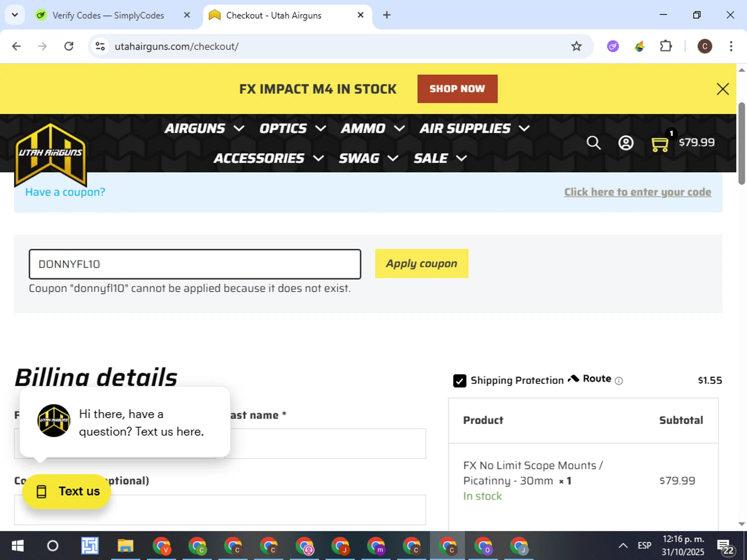Click the site search magnifier icon
The height and width of the screenshot is (560, 747).
[593, 143]
